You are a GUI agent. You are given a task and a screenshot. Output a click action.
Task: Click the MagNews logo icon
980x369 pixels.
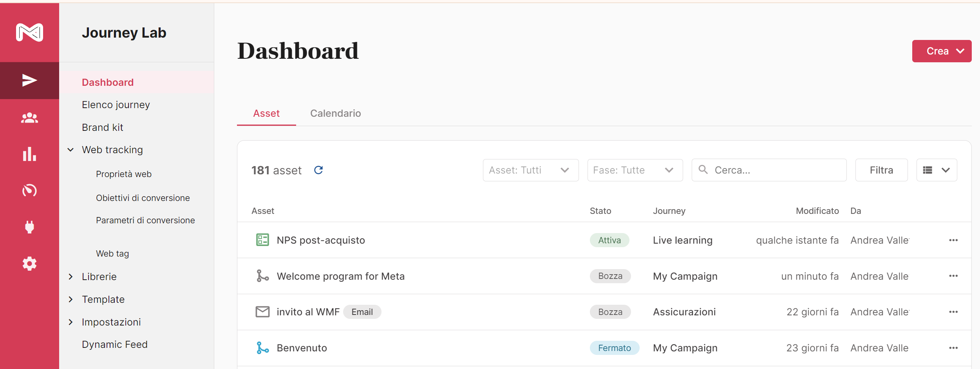pos(29,33)
